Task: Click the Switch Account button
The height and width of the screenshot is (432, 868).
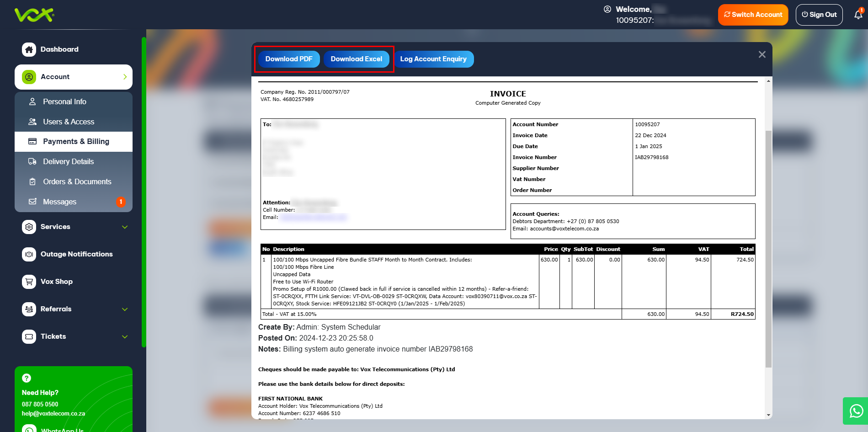Action: coord(752,15)
